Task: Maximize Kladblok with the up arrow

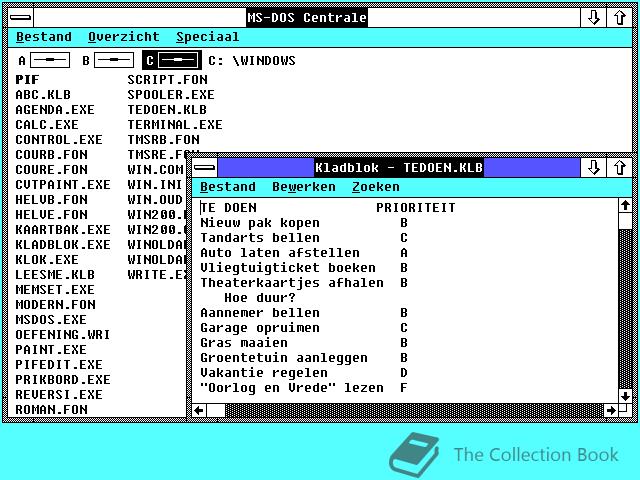Action: pos(620,167)
